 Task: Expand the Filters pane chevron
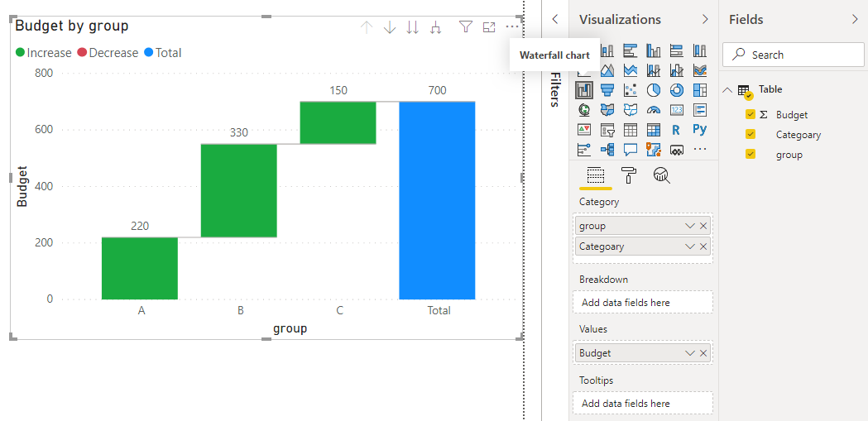(x=555, y=19)
